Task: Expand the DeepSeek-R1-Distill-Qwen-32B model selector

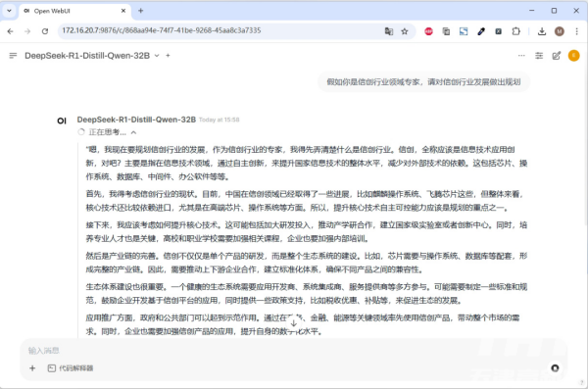Action: point(157,56)
